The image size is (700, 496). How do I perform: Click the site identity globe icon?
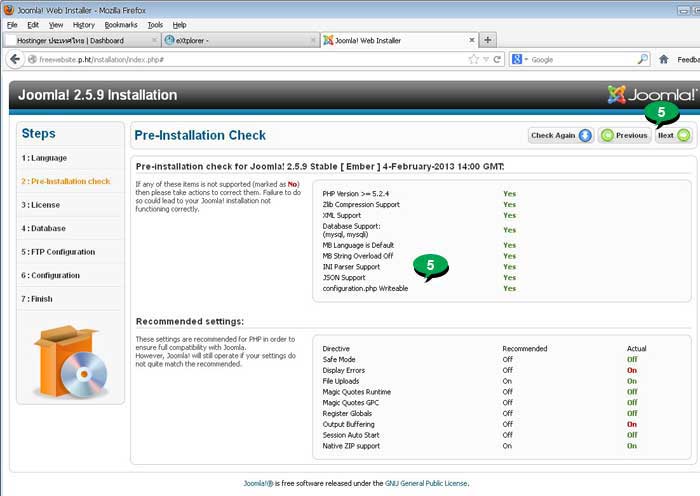[32, 59]
